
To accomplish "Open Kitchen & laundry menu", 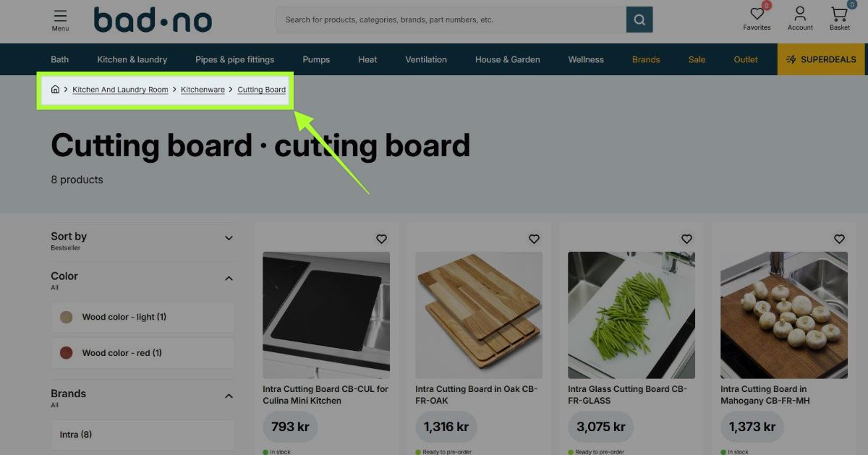I will click(132, 59).
